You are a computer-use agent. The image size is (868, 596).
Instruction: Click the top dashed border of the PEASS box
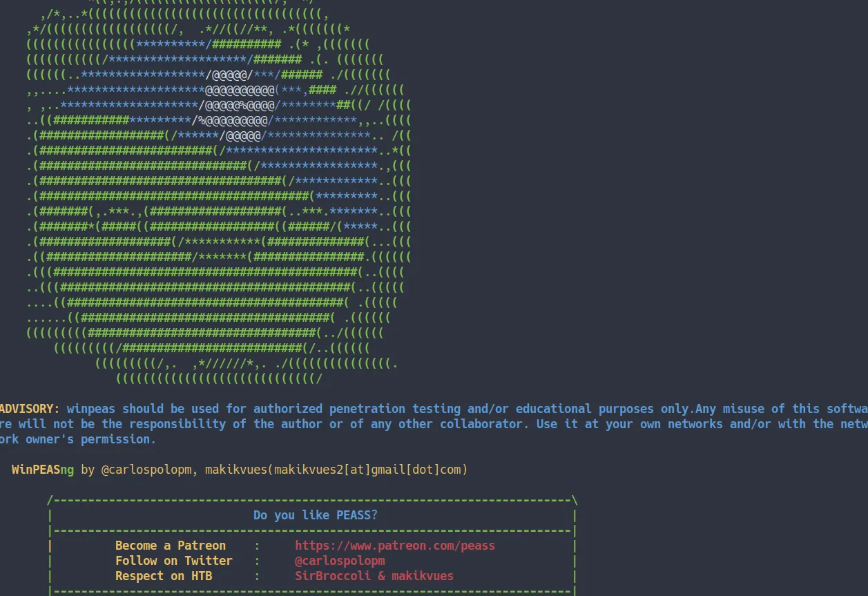tap(312, 500)
